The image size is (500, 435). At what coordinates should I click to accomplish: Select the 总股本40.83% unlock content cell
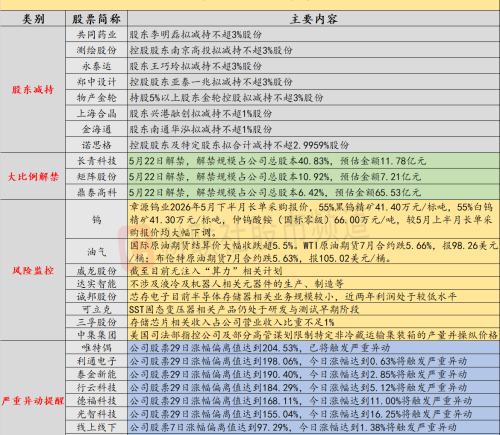coord(314,161)
